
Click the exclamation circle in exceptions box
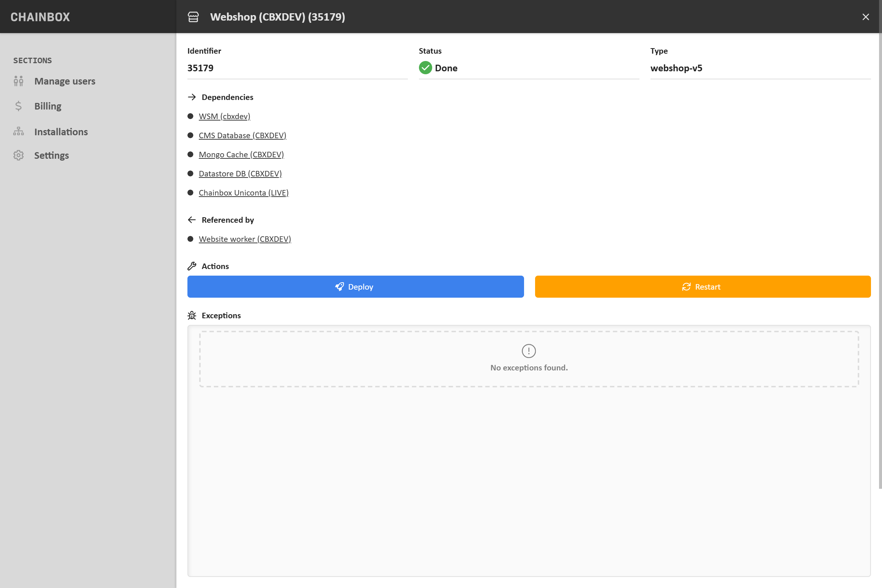529,351
